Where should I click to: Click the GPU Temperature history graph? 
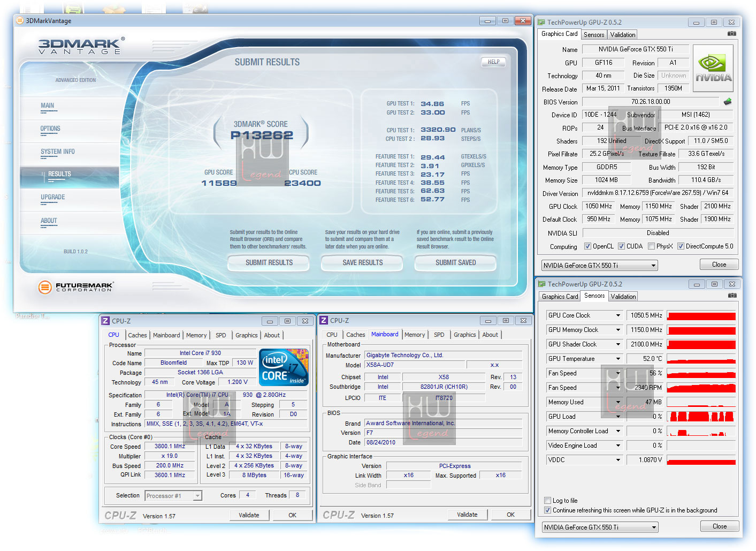click(701, 359)
